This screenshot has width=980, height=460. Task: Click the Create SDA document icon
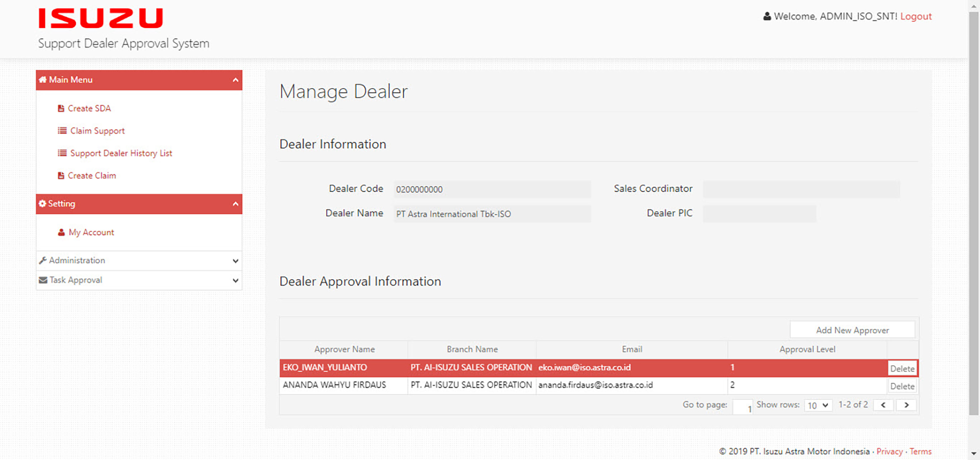click(x=61, y=109)
